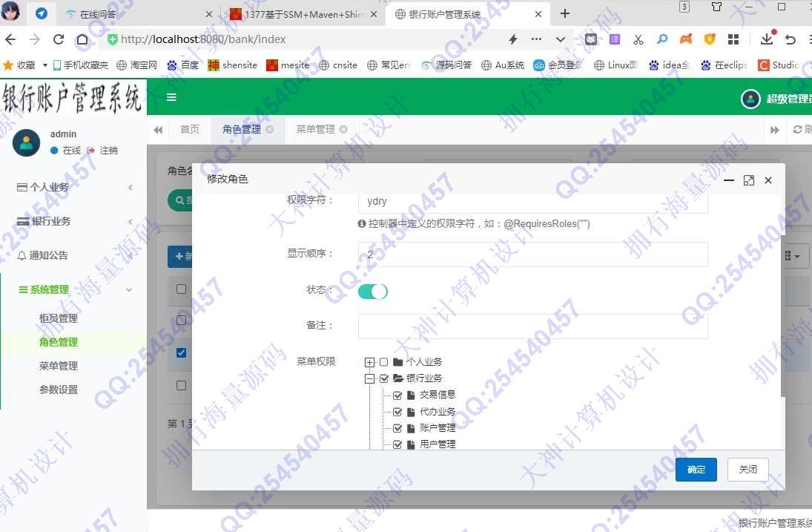812x532 pixels.
Task: Open the grid apps extension icon
Action: point(733,39)
